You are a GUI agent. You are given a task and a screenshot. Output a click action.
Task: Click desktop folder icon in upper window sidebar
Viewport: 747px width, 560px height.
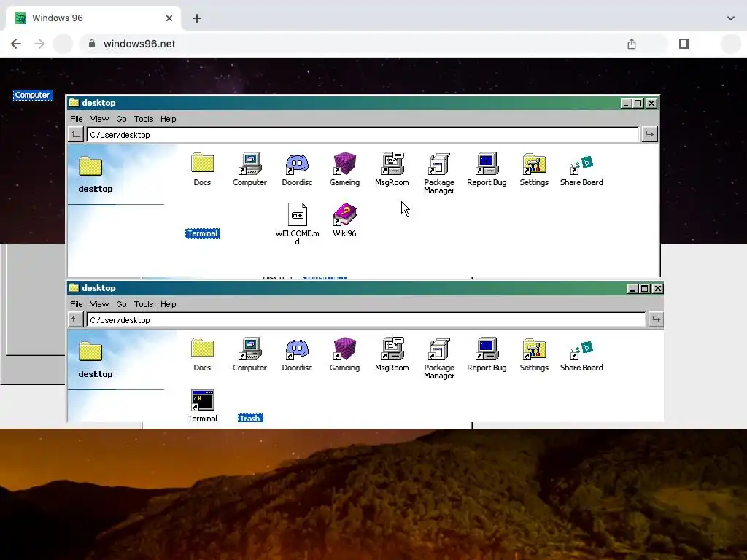(90, 166)
